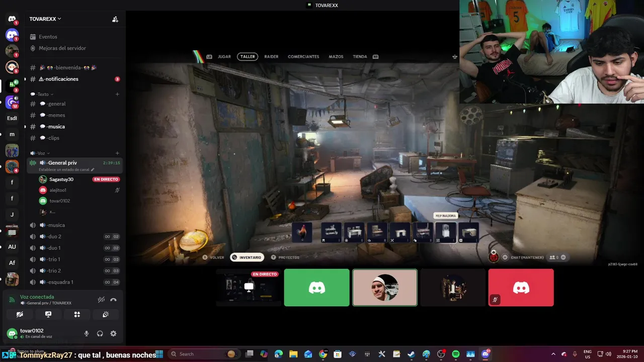The image size is (644, 362).
Task: Select the highlighted Refinadora workshop station
Action: point(445,232)
